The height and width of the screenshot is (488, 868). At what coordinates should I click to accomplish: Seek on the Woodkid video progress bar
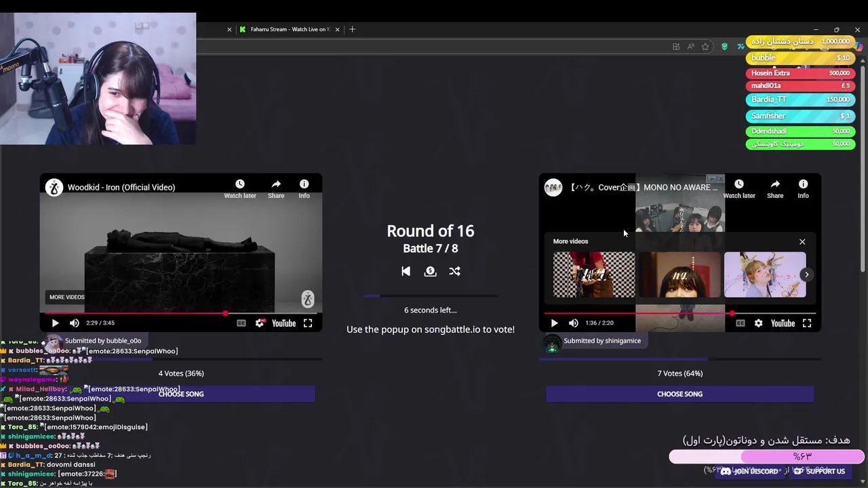coord(180,313)
